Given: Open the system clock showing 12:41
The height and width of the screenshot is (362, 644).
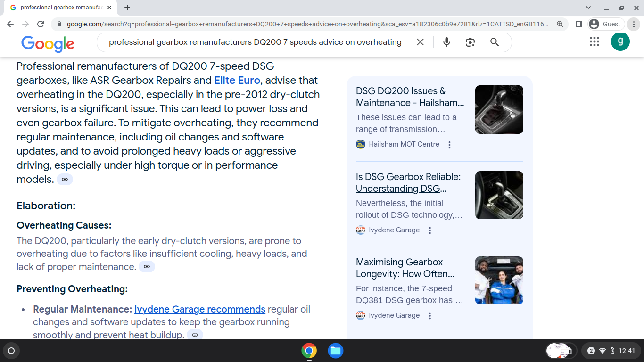Looking at the screenshot, I should pos(627,351).
